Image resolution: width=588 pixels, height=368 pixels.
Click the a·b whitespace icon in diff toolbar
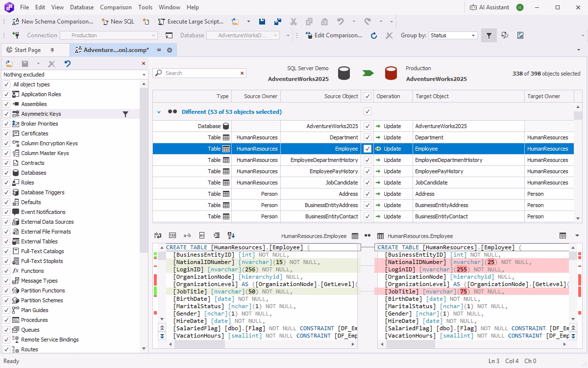click(187, 236)
